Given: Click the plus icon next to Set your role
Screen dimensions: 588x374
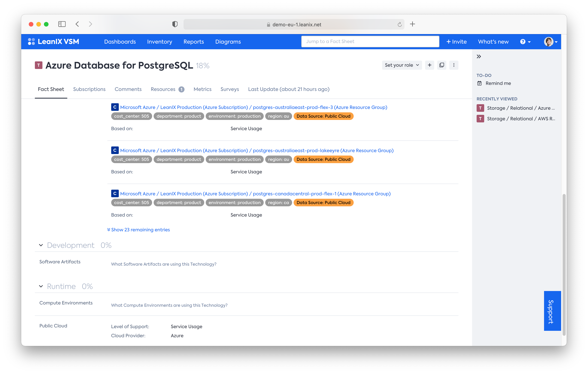Looking at the screenshot, I should 429,65.
